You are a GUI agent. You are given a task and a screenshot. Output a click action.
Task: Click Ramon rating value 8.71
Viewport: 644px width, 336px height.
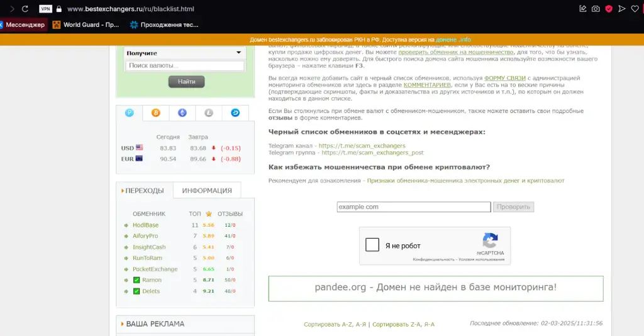point(209,280)
